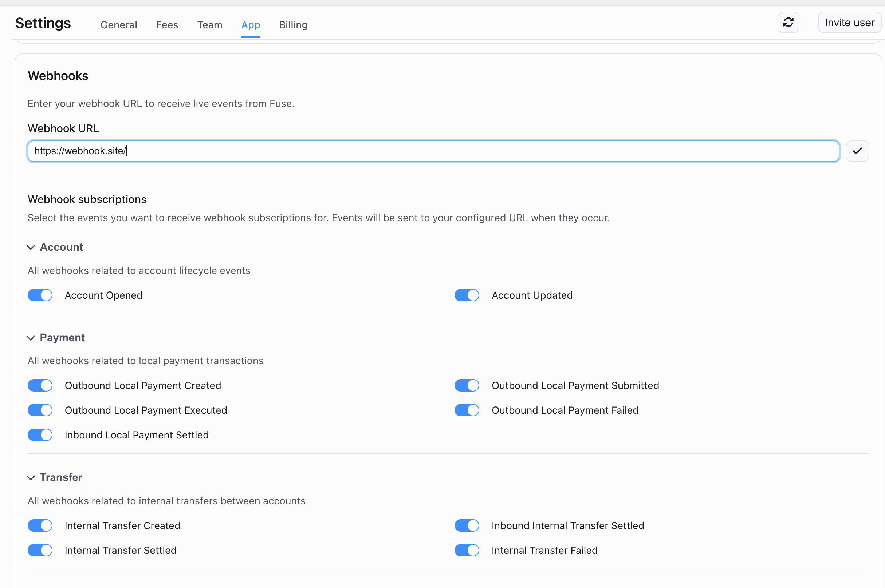This screenshot has height=588, width=885.
Task: Go to the Team tab
Action: click(x=210, y=25)
